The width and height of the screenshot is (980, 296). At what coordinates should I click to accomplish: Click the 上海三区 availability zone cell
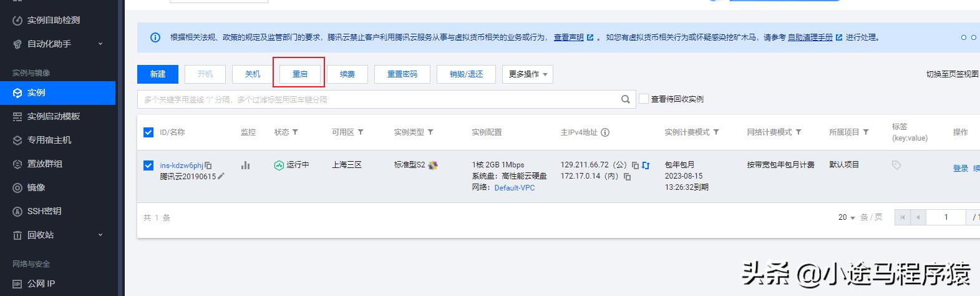pos(347,165)
